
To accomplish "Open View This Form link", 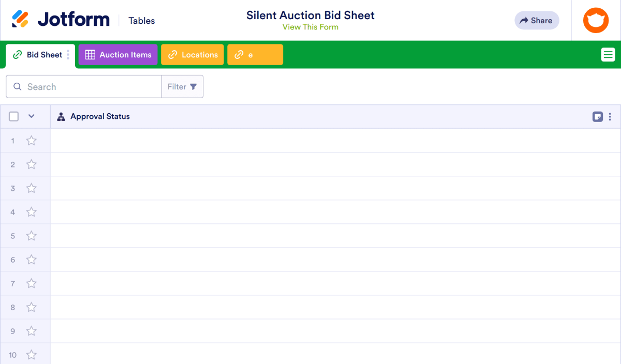I will click(x=310, y=27).
